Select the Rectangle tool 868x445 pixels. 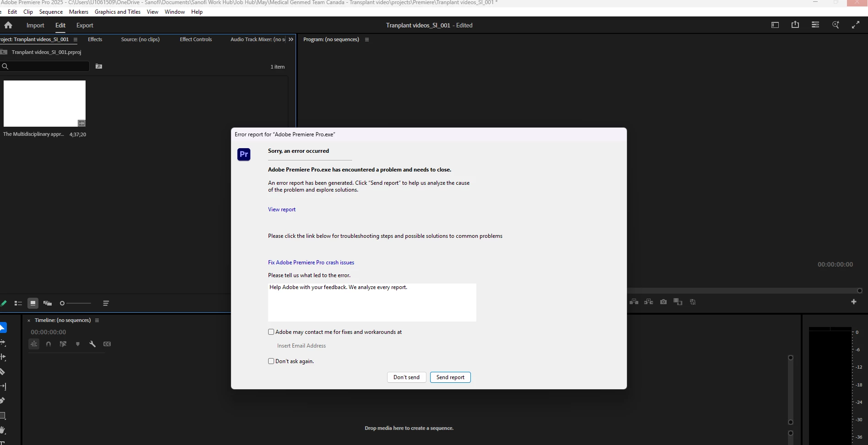click(x=3, y=415)
